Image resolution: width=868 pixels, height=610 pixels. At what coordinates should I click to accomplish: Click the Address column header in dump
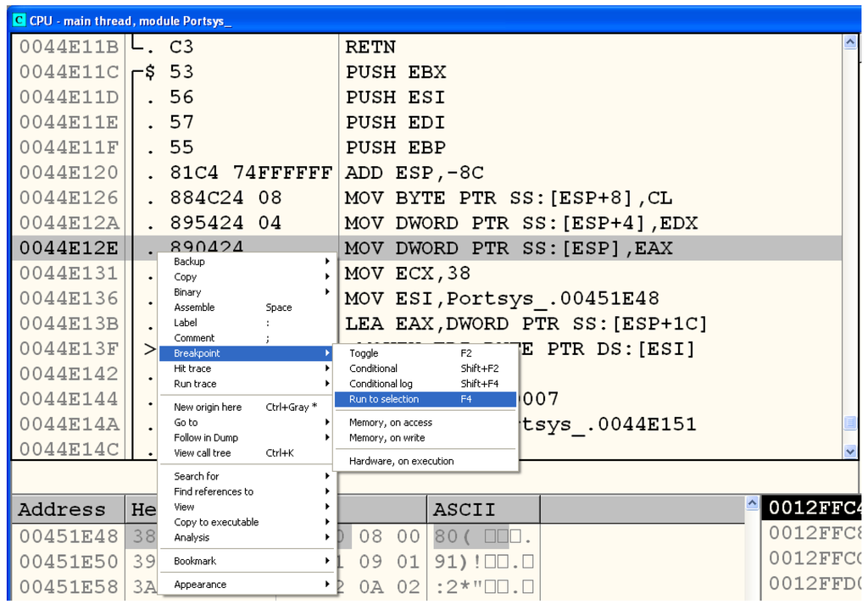[62, 510]
